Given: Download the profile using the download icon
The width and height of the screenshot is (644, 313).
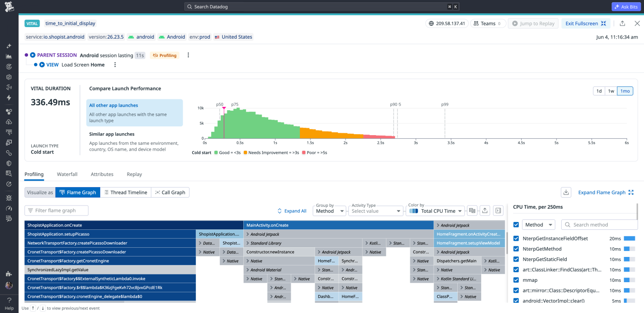Looking at the screenshot, I should point(566,193).
